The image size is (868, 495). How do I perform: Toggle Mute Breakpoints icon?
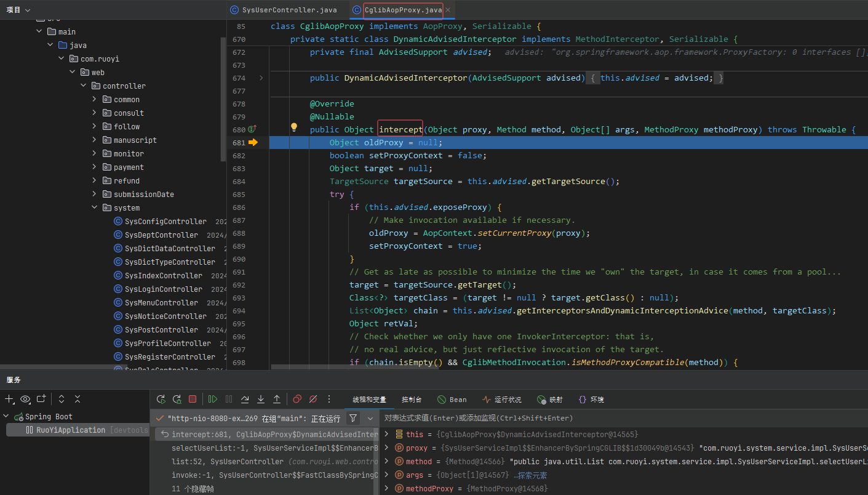pos(313,399)
